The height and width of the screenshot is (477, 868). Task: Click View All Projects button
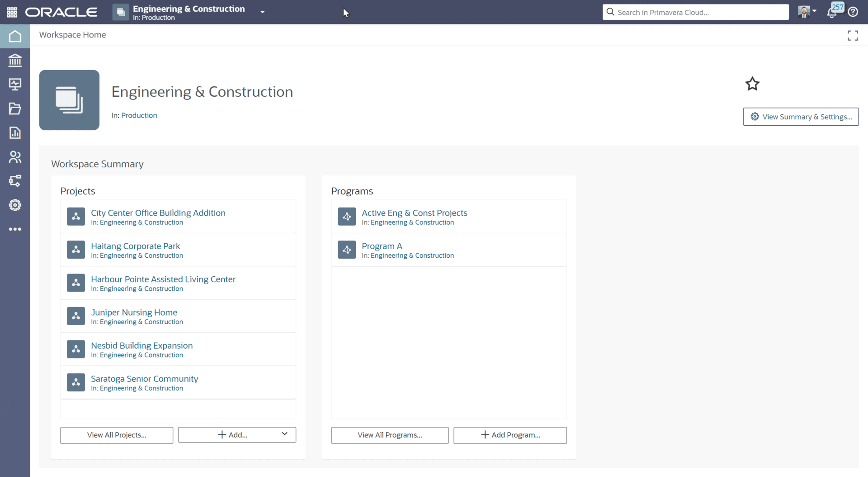(117, 435)
